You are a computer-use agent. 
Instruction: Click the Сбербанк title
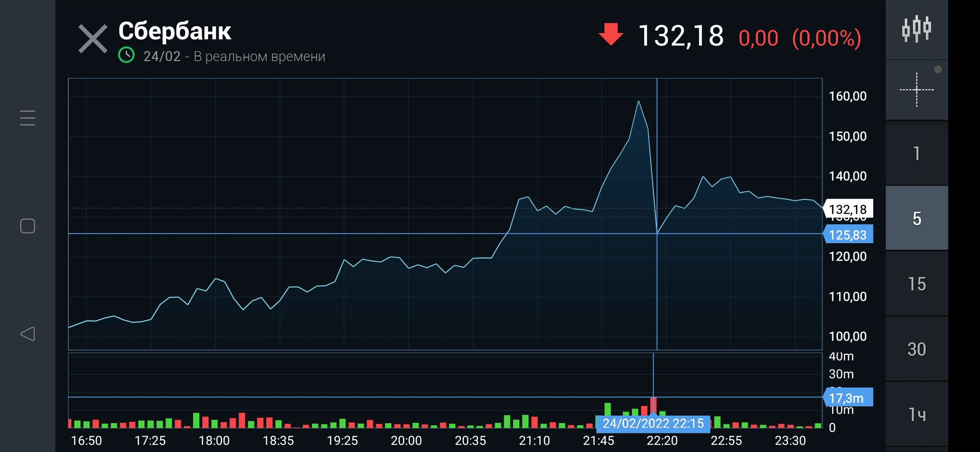(x=175, y=31)
